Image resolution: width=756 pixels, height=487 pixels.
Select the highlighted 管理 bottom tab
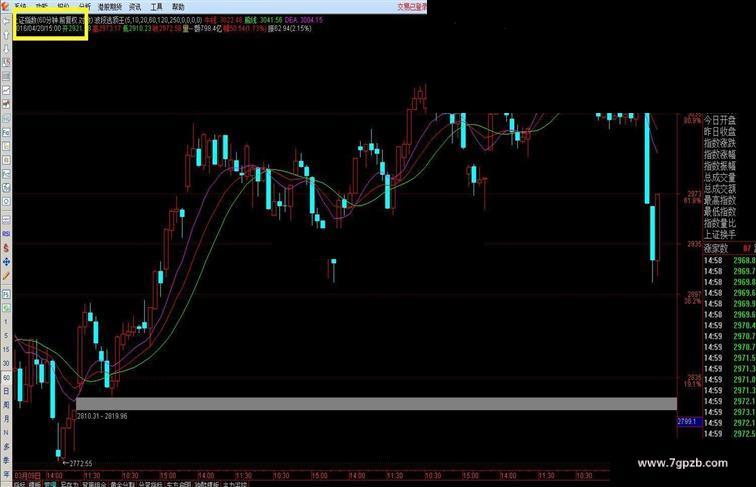click(x=50, y=484)
